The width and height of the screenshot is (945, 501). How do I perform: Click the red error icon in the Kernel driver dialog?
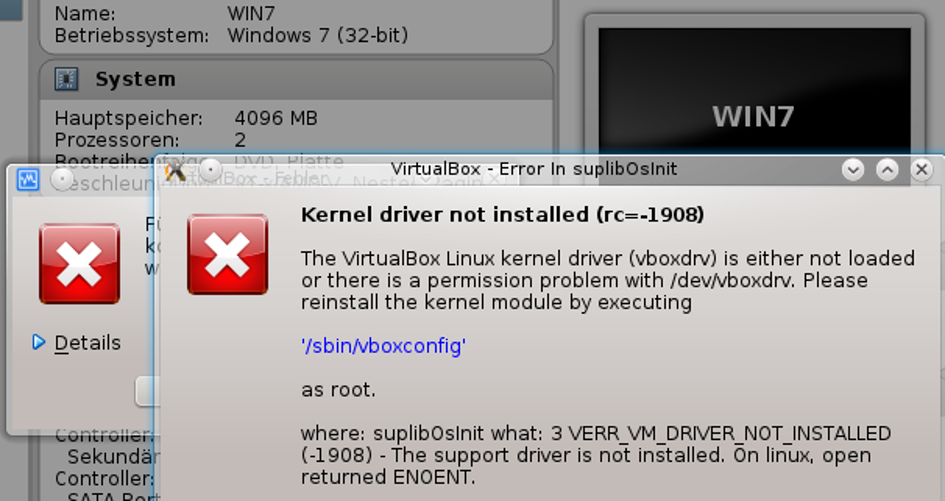(x=228, y=254)
